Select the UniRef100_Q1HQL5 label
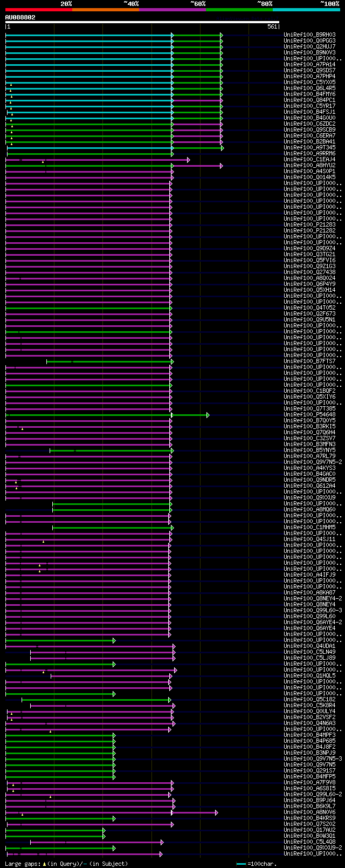 point(310,675)
